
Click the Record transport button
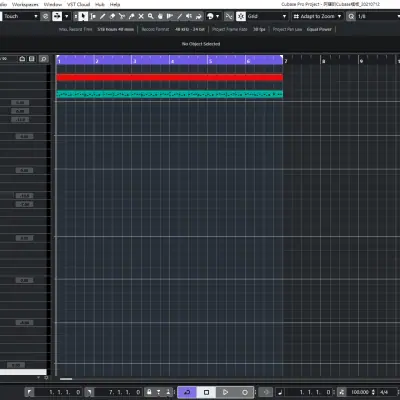click(245, 392)
